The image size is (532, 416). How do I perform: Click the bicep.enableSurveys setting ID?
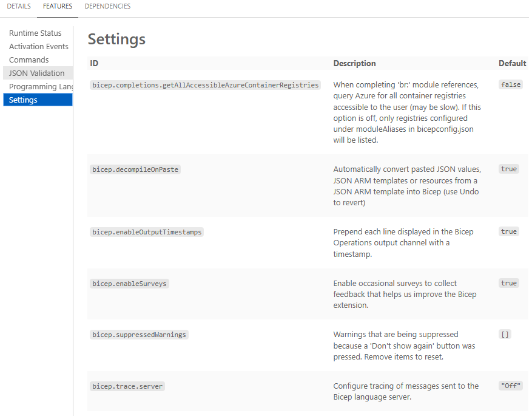pos(129,283)
